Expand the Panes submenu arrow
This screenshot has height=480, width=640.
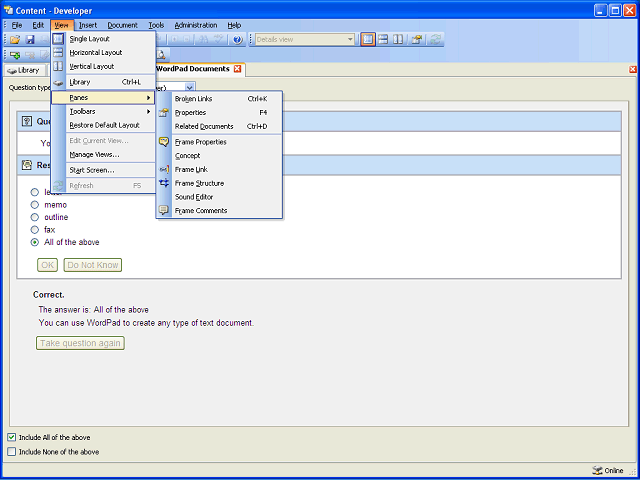[x=149, y=98]
